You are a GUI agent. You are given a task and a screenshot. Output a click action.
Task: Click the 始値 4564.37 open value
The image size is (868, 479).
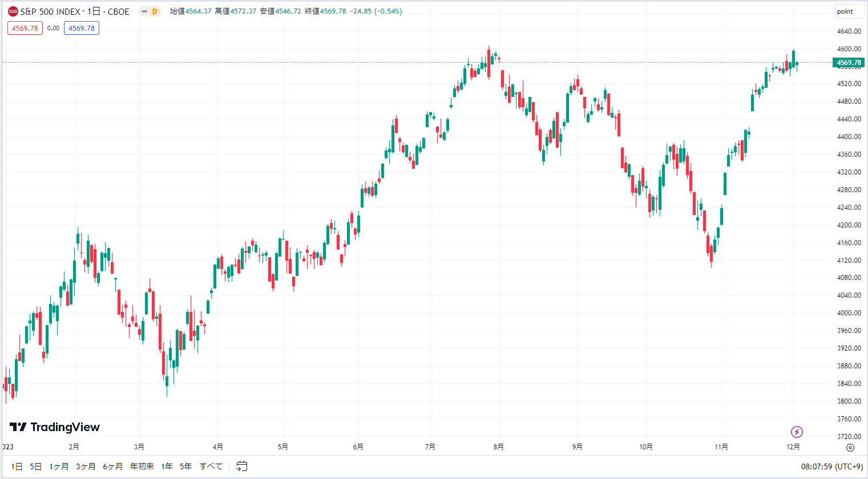(x=191, y=11)
